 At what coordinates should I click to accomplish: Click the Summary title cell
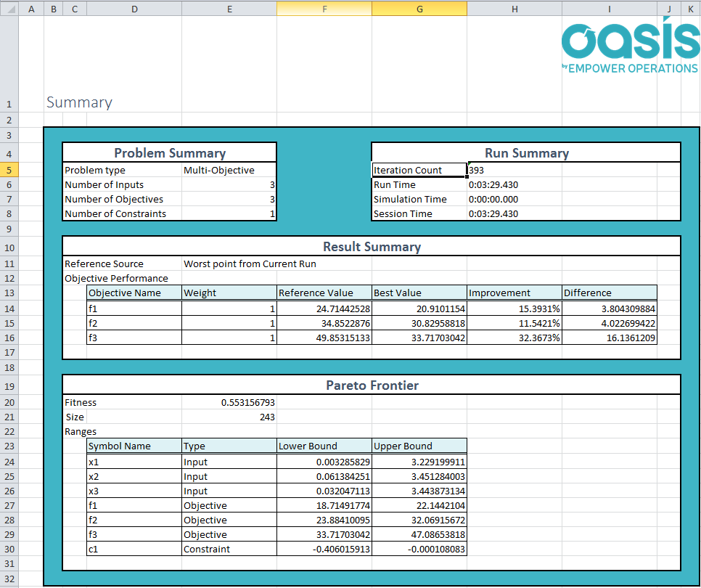point(80,102)
